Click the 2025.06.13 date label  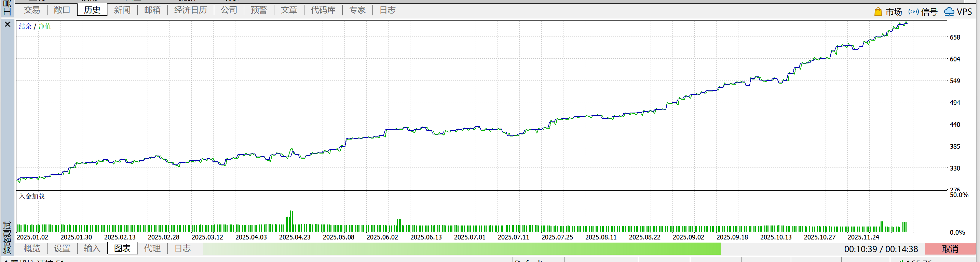coord(426,237)
